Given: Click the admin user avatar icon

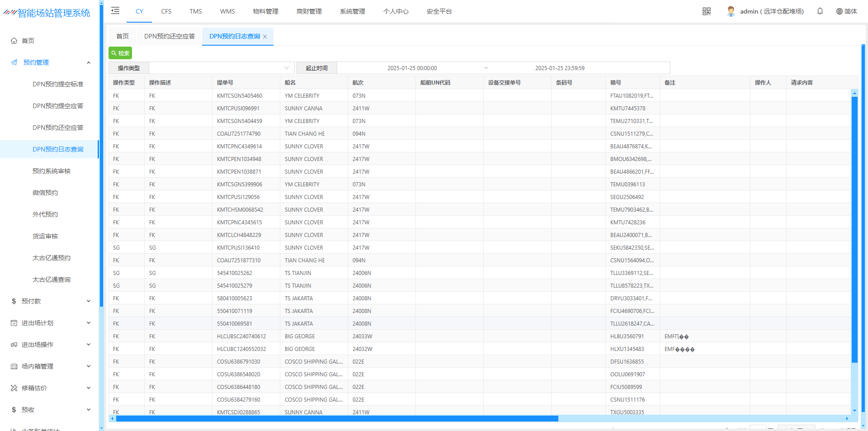Looking at the screenshot, I should click(x=731, y=11).
